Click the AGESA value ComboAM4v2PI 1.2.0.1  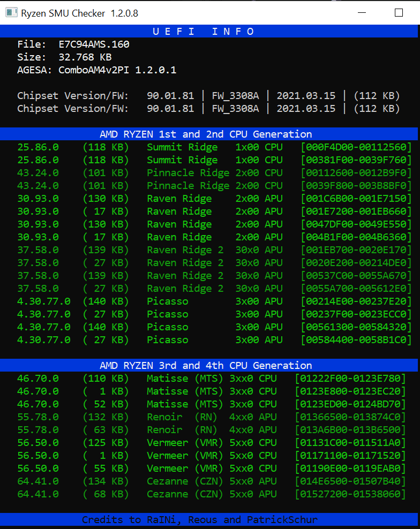click(x=117, y=70)
